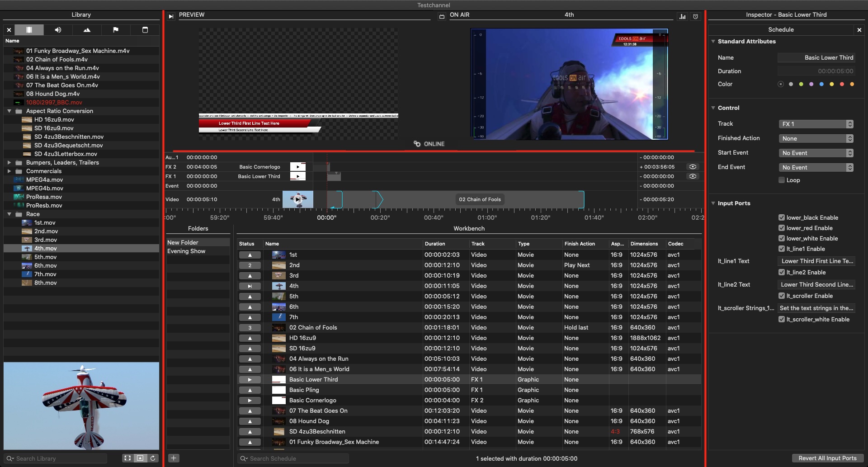The width and height of the screenshot is (868, 467).
Task: Click play status button for Basic Lower Third
Action: (x=250, y=380)
